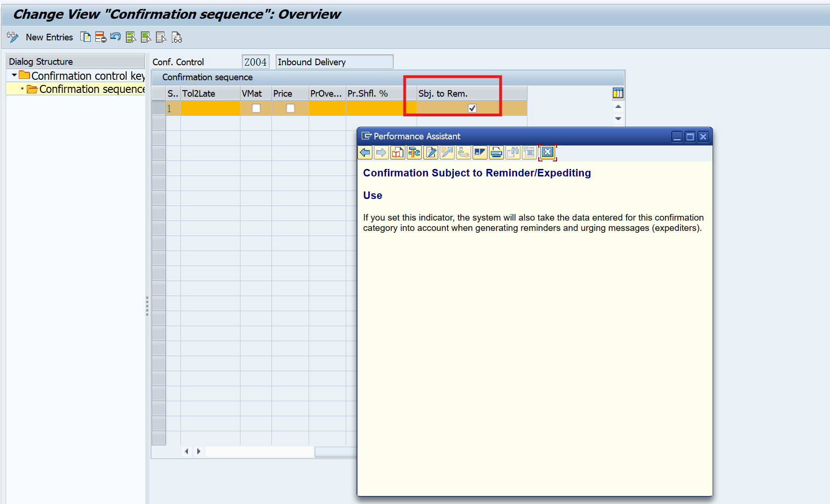Close the Performance Assistant window
This screenshot has height=504, width=830.
click(703, 137)
